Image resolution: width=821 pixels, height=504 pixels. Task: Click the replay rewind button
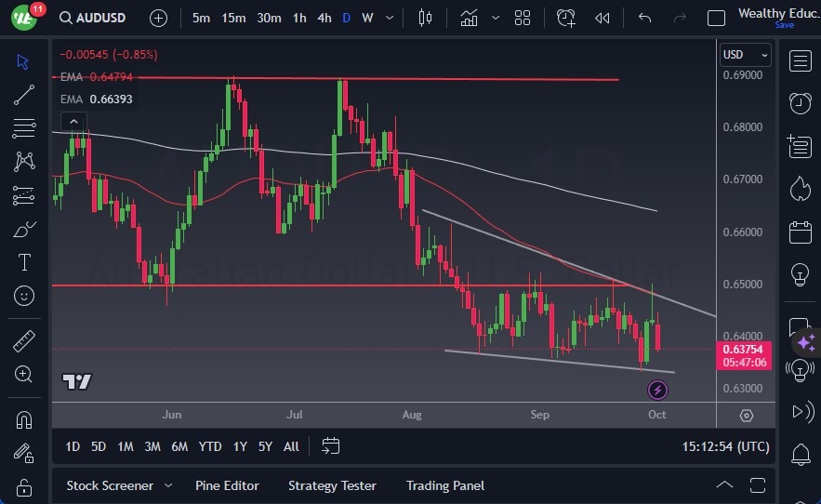pos(603,18)
